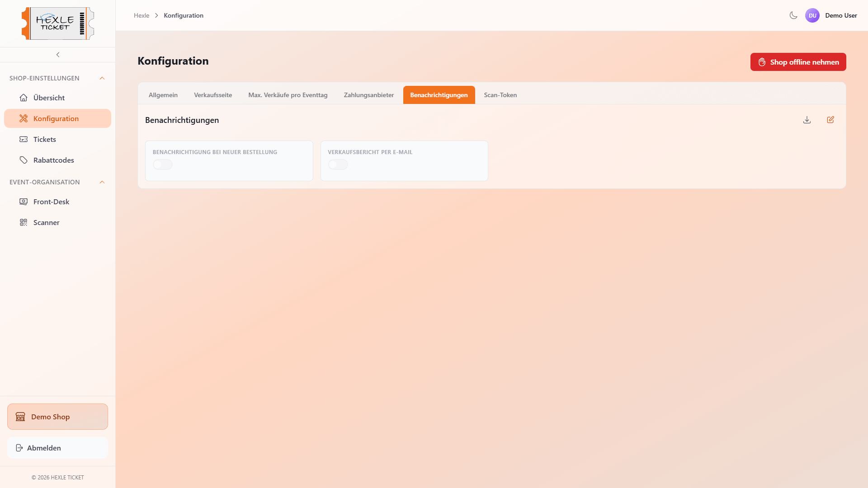Open the Scan-Token tab
The height and width of the screenshot is (488, 868).
[x=500, y=95]
